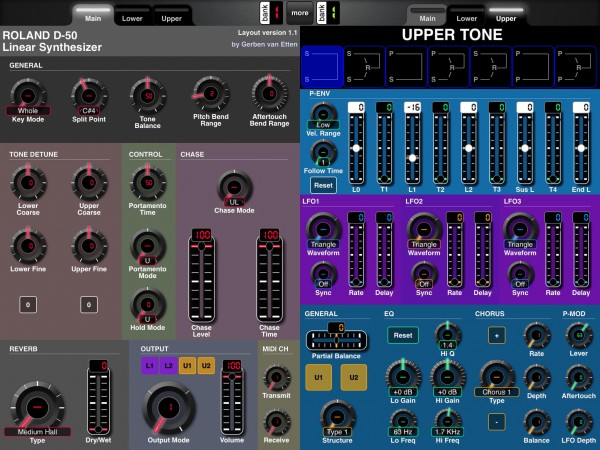600x450 pixels.
Task: Toggle the U2 partial button in Upper Tone General
Action: point(354,377)
